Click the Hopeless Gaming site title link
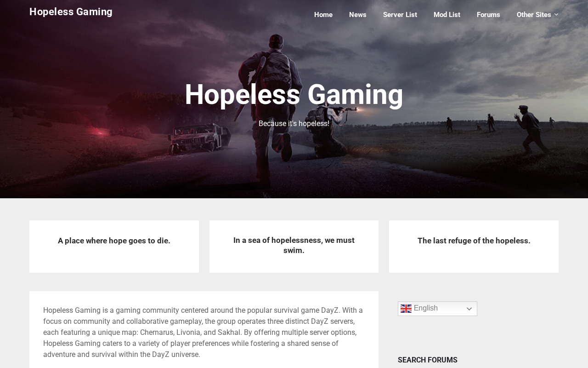 click(71, 12)
